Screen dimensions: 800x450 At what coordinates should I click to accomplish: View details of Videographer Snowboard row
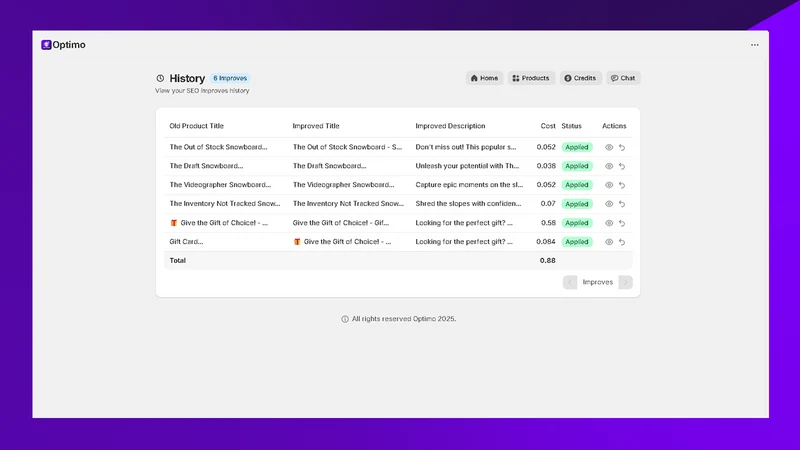pyautogui.click(x=609, y=185)
